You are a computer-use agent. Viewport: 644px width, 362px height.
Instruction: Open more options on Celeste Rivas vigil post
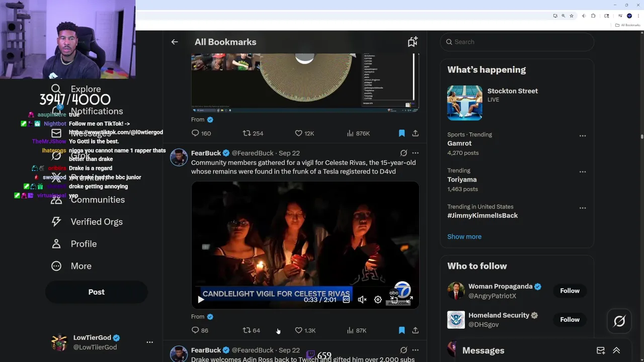pos(415,153)
